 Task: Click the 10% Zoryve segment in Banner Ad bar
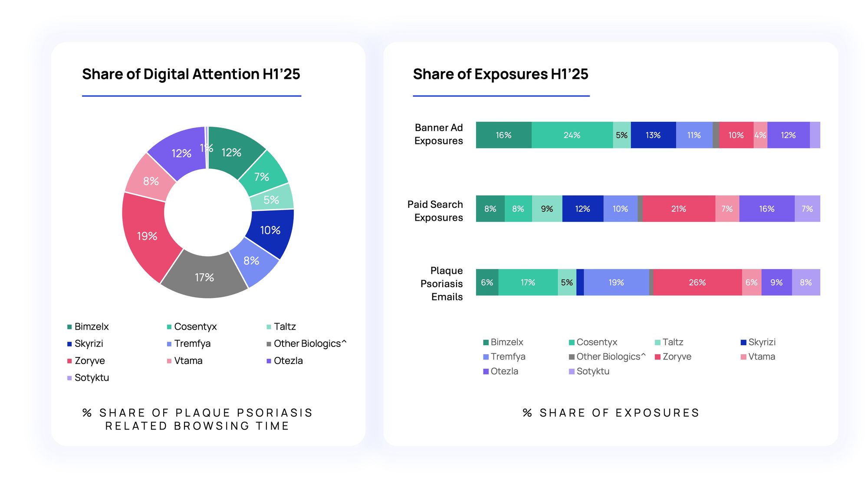736,135
